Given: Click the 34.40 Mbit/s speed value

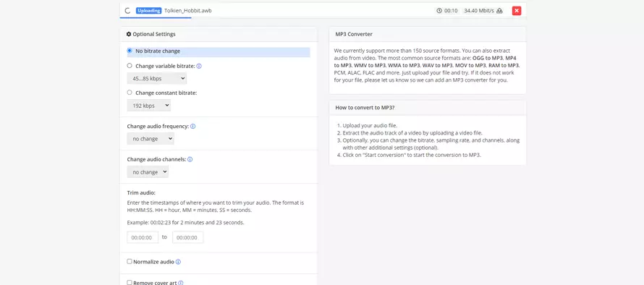Looking at the screenshot, I should [x=479, y=11].
